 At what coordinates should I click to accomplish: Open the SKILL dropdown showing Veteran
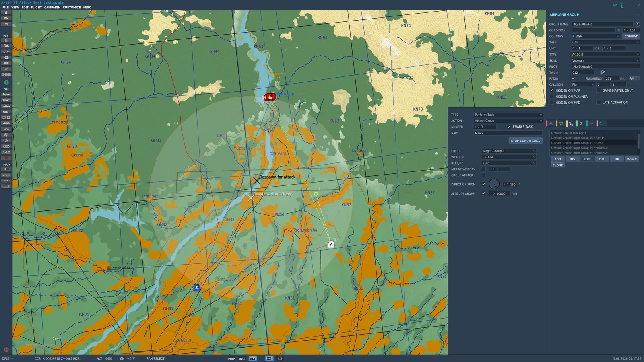(x=605, y=60)
